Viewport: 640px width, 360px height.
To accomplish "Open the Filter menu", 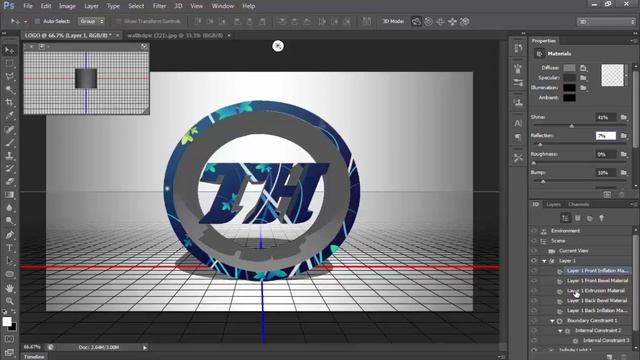I will (160, 6).
